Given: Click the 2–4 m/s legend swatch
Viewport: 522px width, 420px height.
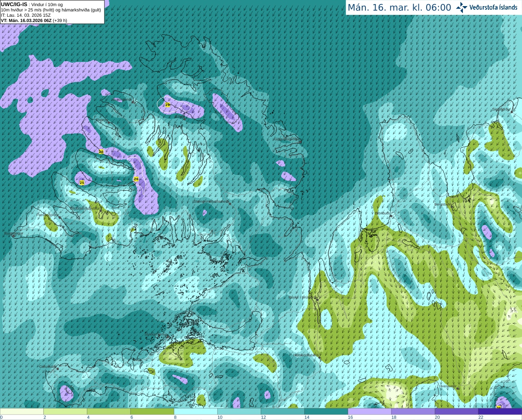Looking at the screenshot, I should click(x=65, y=411).
